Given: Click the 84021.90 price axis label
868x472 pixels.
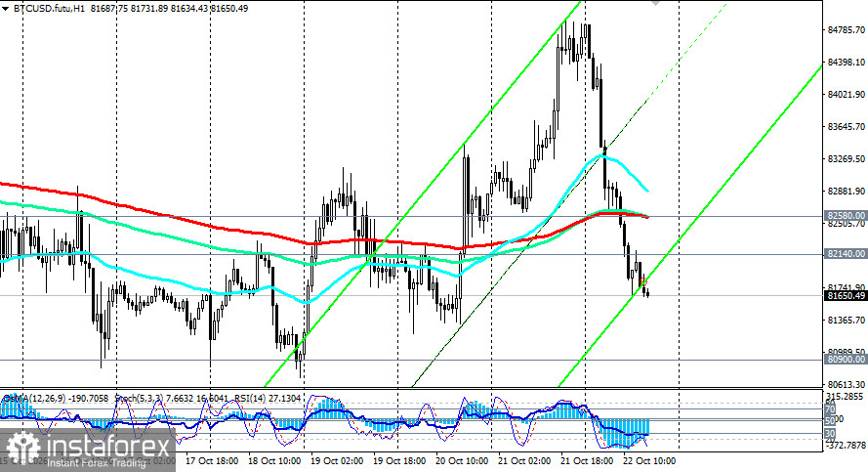Looking at the screenshot, I should (846, 95).
